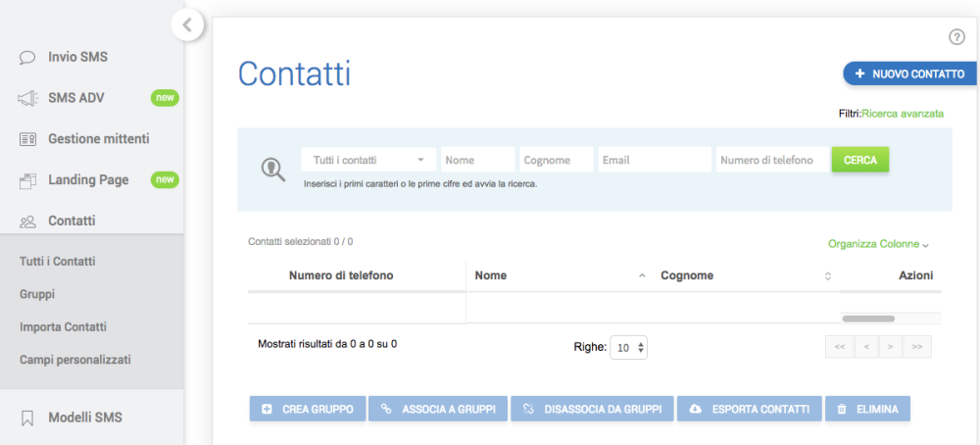Click the Cognome search field
The image size is (980, 445).
[557, 160]
